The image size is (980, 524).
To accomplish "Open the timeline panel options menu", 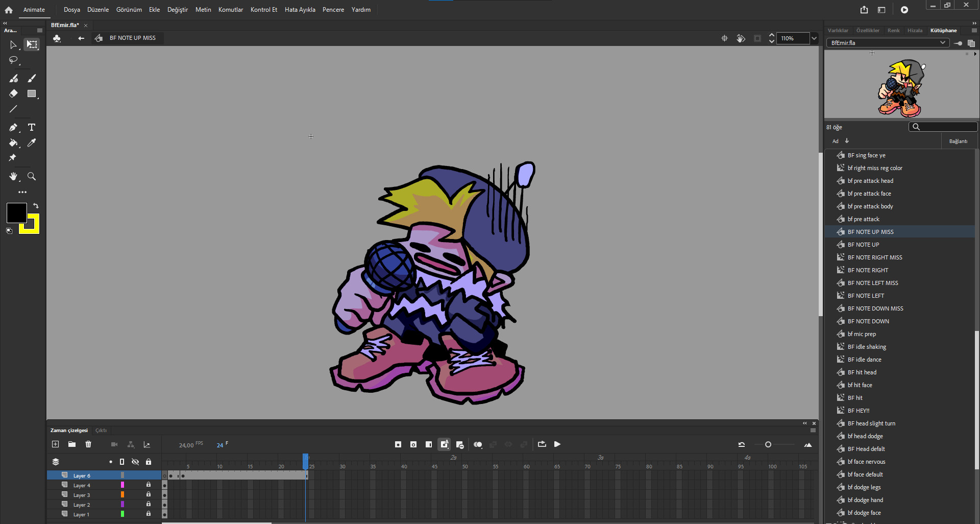I will tap(813, 431).
